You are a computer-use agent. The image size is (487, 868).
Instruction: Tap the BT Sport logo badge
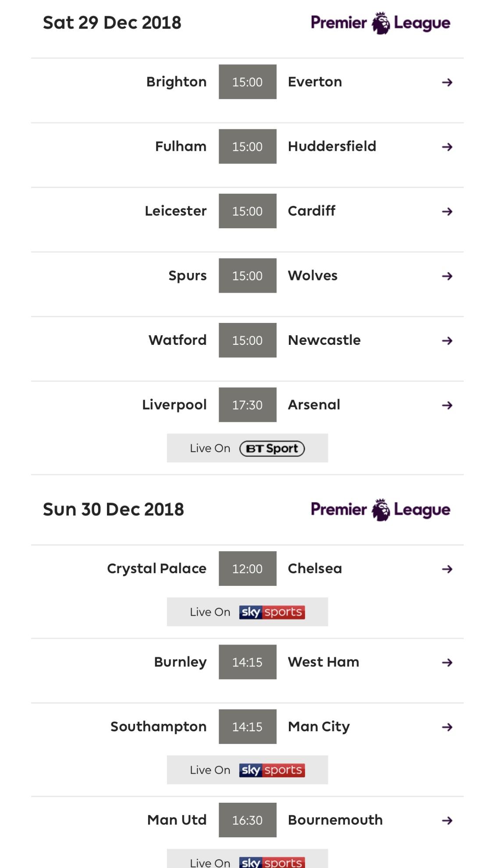point(272,449)
